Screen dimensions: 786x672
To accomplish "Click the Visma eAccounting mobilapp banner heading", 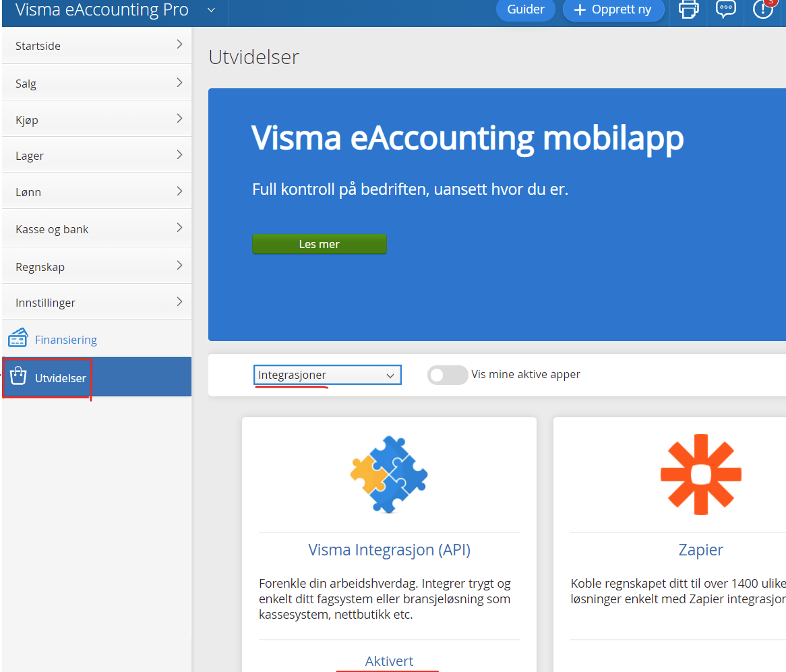I will pyautogui.click(x=467, y=138).
